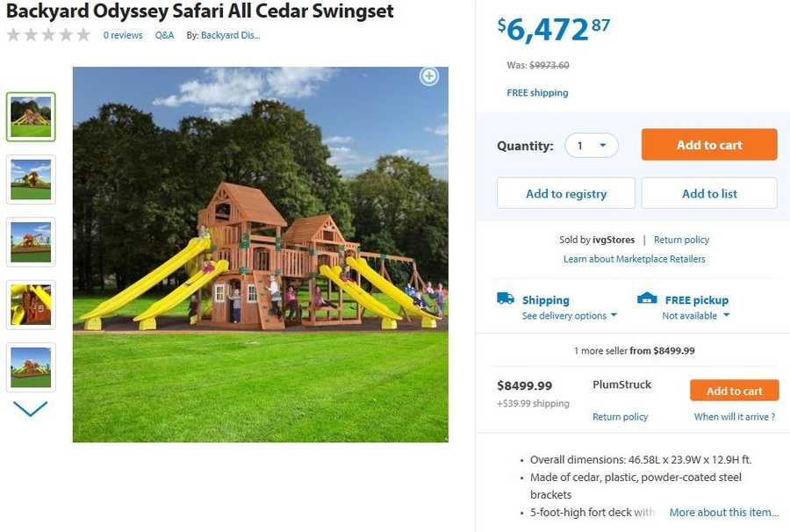
Task: Open the Backyard Discovery brand link
Action: (x=230, y=35)
